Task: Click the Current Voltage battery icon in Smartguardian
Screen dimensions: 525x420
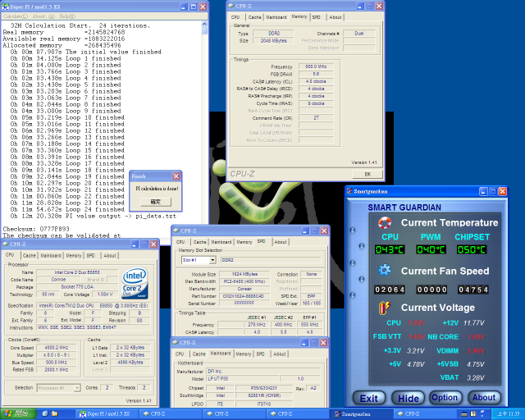Action: pos(385,308)
